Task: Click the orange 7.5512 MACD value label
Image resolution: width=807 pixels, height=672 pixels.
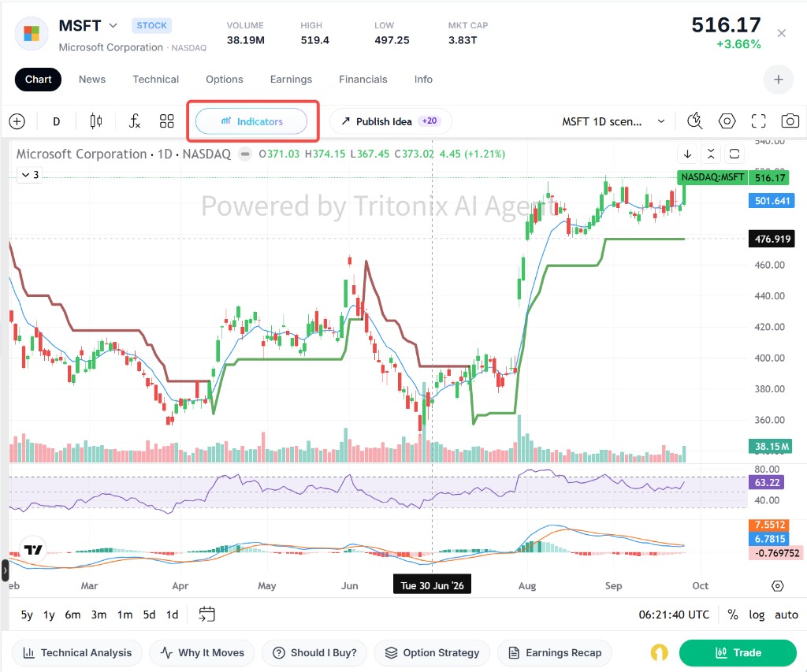Action: tap(769, 525)
